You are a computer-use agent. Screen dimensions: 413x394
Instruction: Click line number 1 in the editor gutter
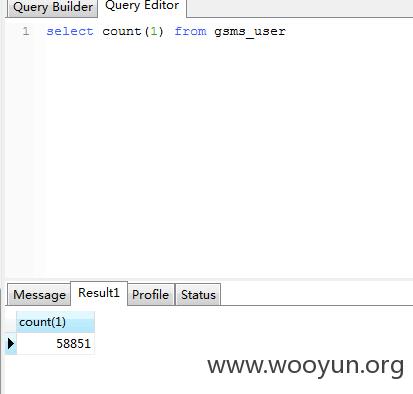(x=26, y=31)
